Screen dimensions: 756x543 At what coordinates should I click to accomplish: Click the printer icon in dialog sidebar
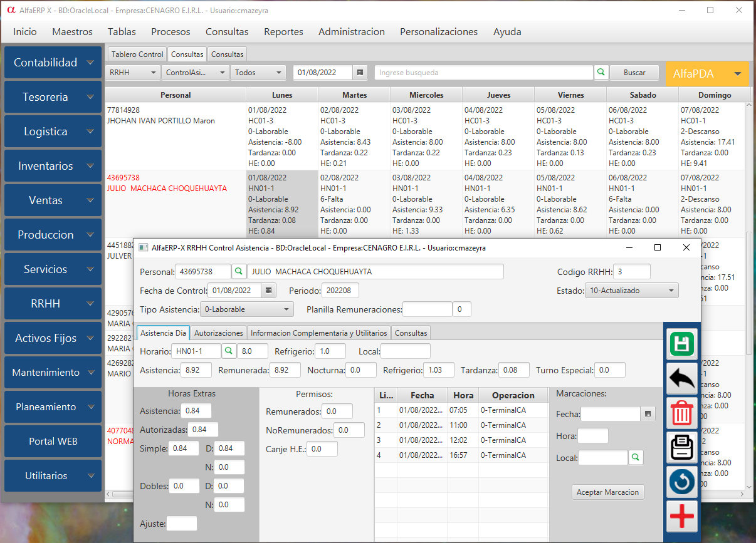click(683, 447)
